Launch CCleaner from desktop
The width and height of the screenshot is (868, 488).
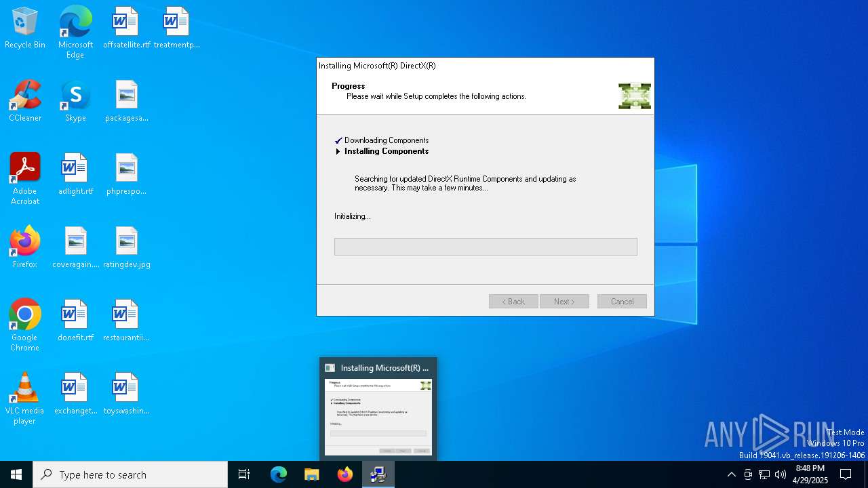[x=25, y=101]
